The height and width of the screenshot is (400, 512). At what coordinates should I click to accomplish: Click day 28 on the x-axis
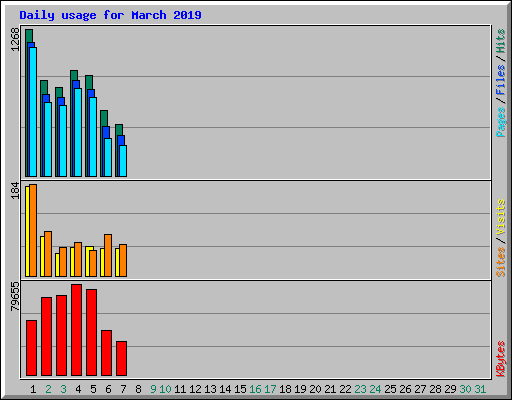point(435,389)
